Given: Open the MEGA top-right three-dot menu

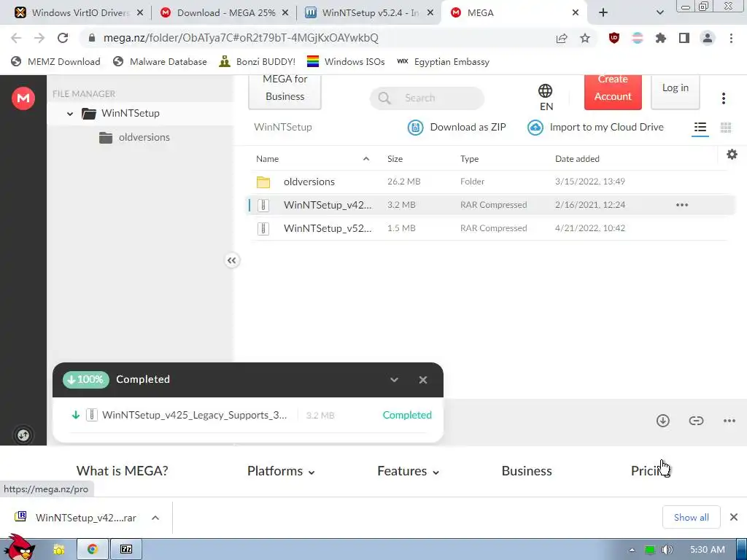Looking at the screenshot, I should [x=723, y=98].
